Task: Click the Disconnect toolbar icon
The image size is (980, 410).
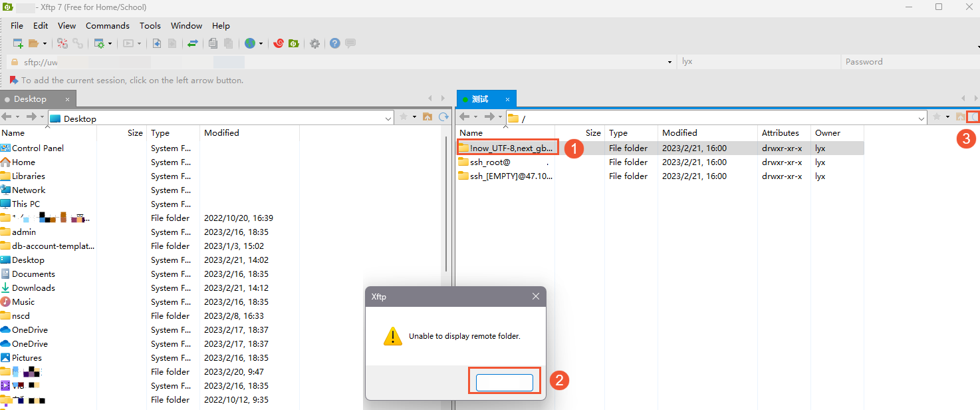Action: (62, 43)
